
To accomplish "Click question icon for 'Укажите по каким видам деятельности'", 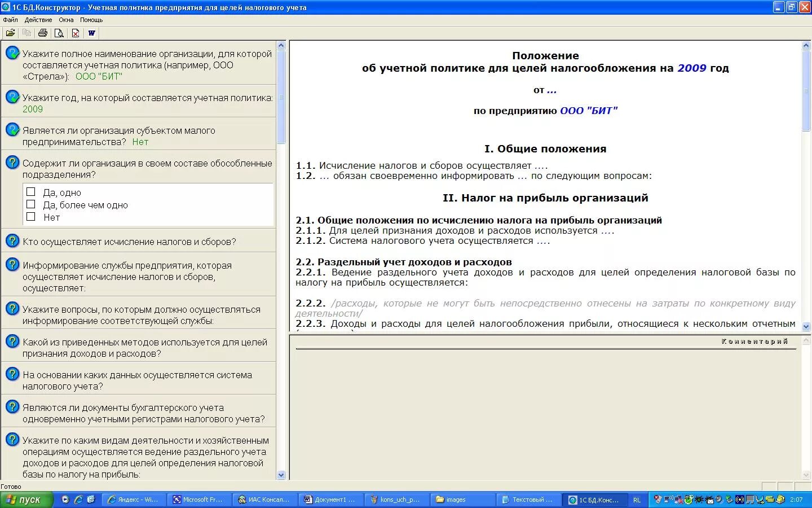I will tap(12, 440).
